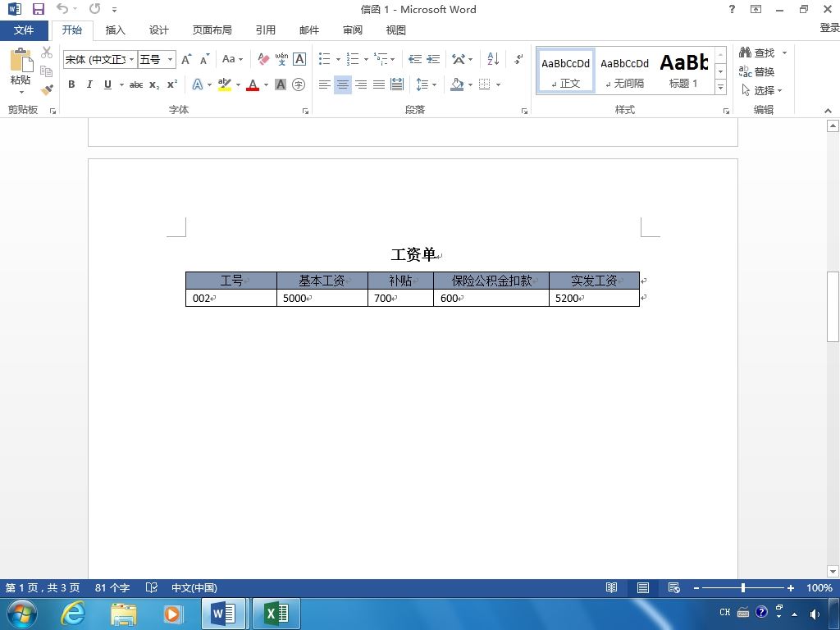
Task: Toggle Subscript formatting
Action: [x=154, y=84]
